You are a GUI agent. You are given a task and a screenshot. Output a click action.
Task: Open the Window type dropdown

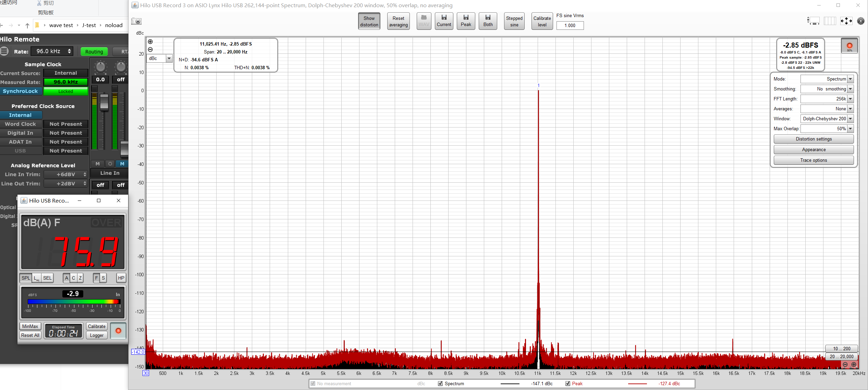827,119
